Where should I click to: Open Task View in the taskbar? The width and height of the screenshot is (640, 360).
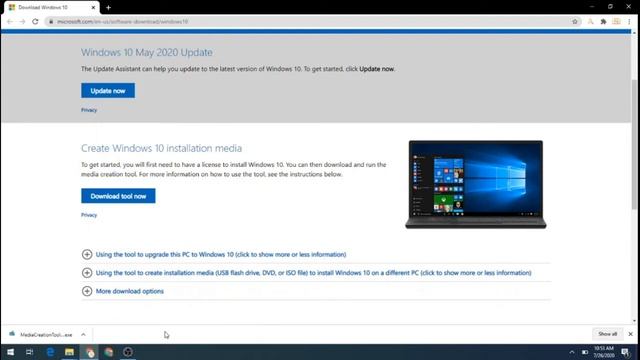point(29,352)
